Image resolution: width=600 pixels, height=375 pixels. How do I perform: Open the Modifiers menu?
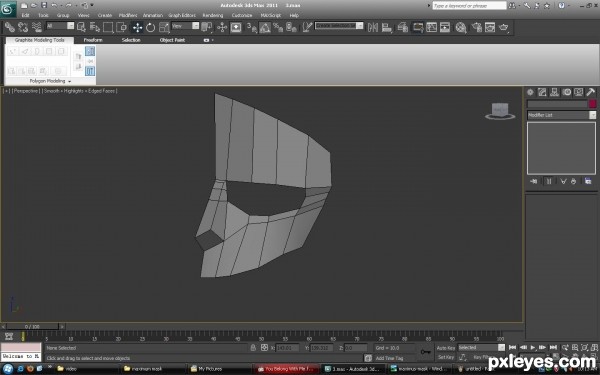click(128, 15)
